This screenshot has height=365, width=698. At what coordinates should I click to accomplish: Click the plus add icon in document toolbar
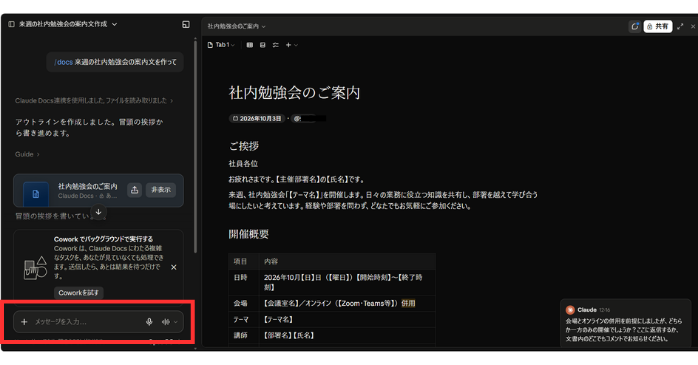(288, 45)
